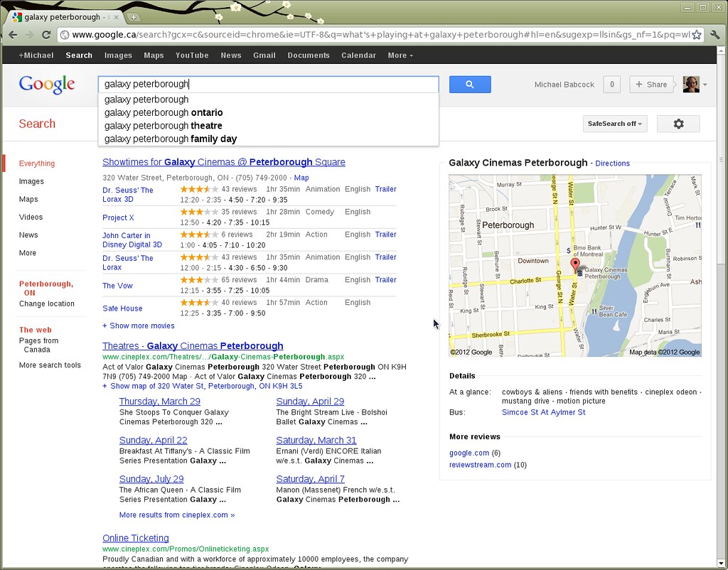Image resolution: width=728 pixels, height=570 pixels.
Task: Expand More in the left sidebar
Action: coord(28,253)
